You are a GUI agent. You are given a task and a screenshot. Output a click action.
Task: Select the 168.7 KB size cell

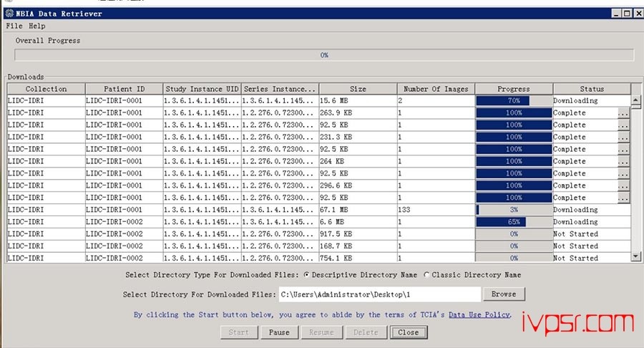tap(358, 246)
